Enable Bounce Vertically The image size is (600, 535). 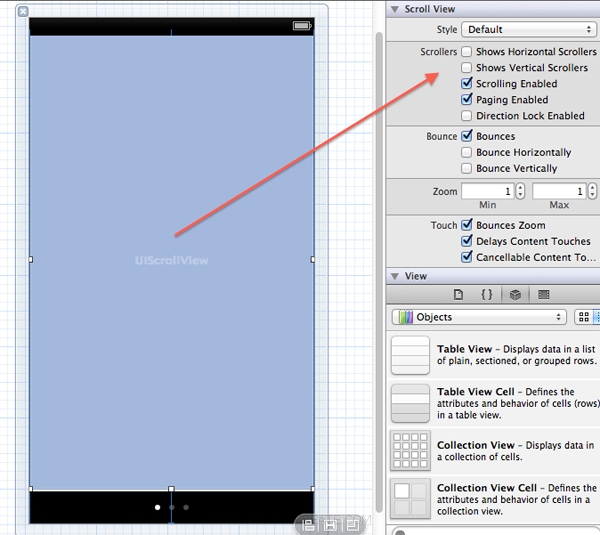click(x=466, y=168)
